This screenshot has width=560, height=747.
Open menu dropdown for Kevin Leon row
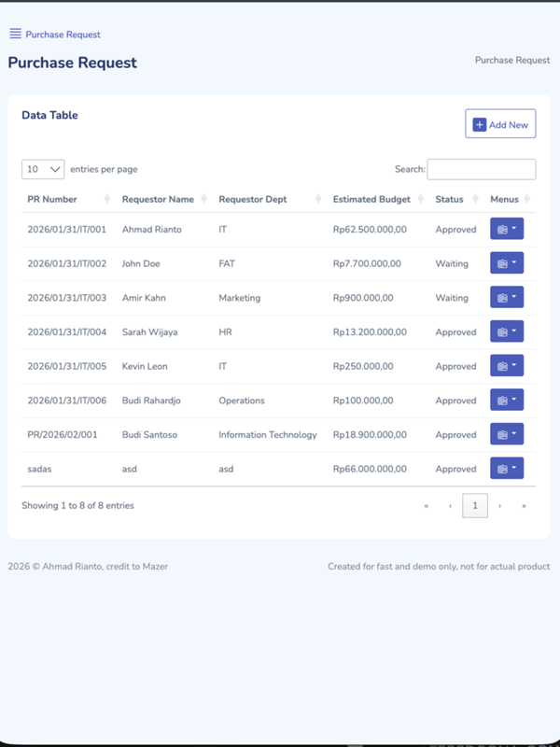click(507, 365)
